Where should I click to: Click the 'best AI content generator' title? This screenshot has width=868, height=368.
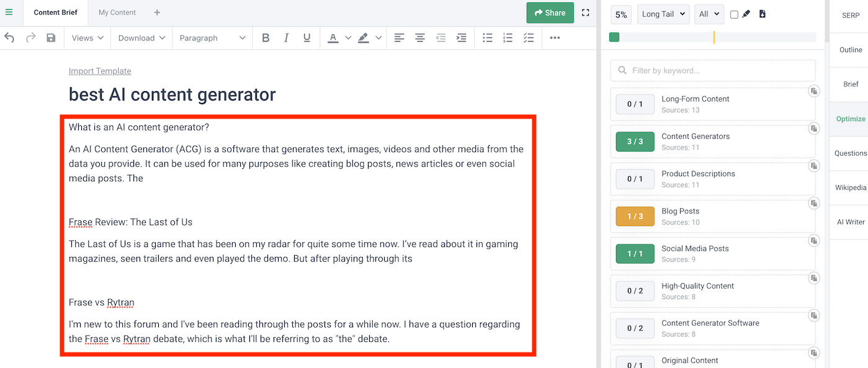pos(172,94)
